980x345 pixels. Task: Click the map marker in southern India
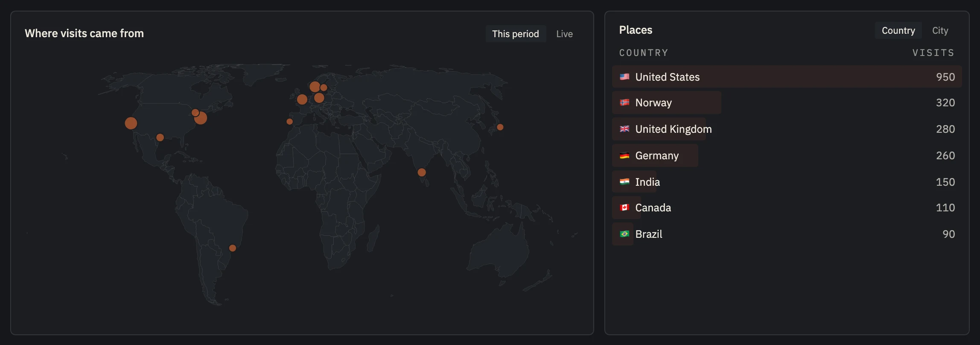422,172
